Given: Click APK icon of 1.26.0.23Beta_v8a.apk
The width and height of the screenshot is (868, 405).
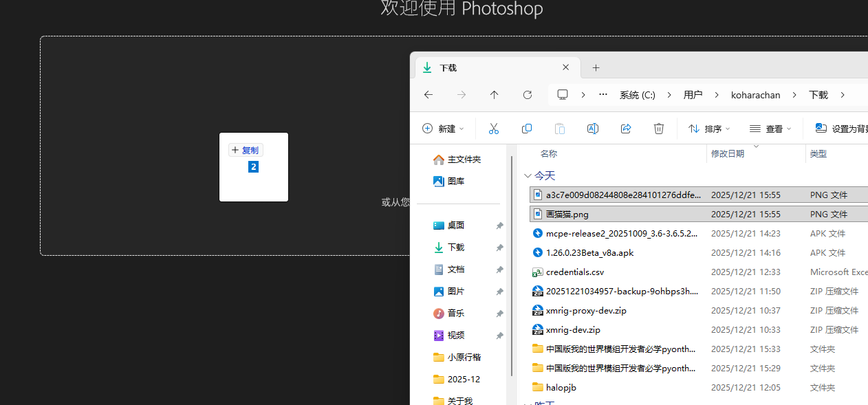Looking at the screenshot, I should [x=538, y=252].
